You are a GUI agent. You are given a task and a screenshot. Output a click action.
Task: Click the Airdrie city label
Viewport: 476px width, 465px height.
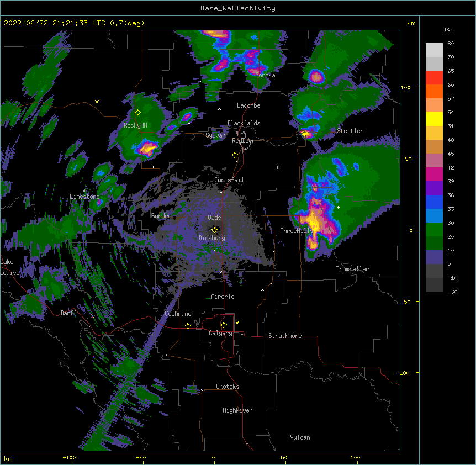coord(223,297)
